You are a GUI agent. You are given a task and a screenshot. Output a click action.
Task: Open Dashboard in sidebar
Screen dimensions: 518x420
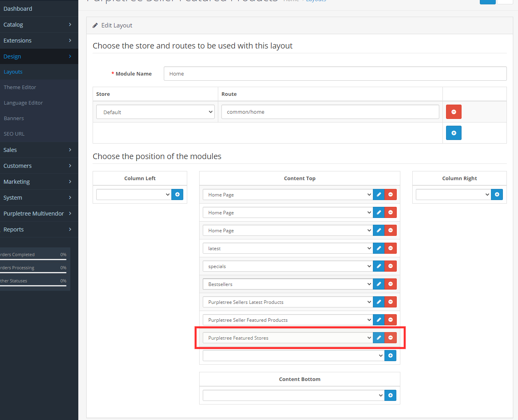[x=39, y=9]
